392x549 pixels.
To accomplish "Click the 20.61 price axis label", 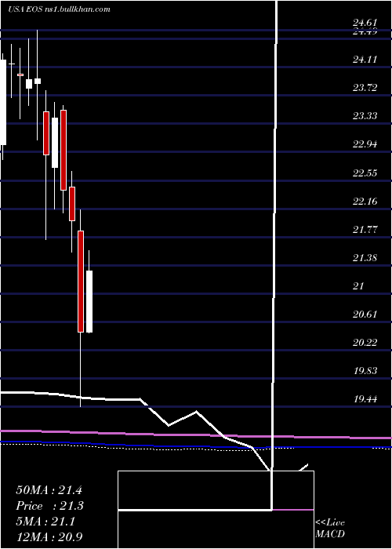I will pos(365,314).
